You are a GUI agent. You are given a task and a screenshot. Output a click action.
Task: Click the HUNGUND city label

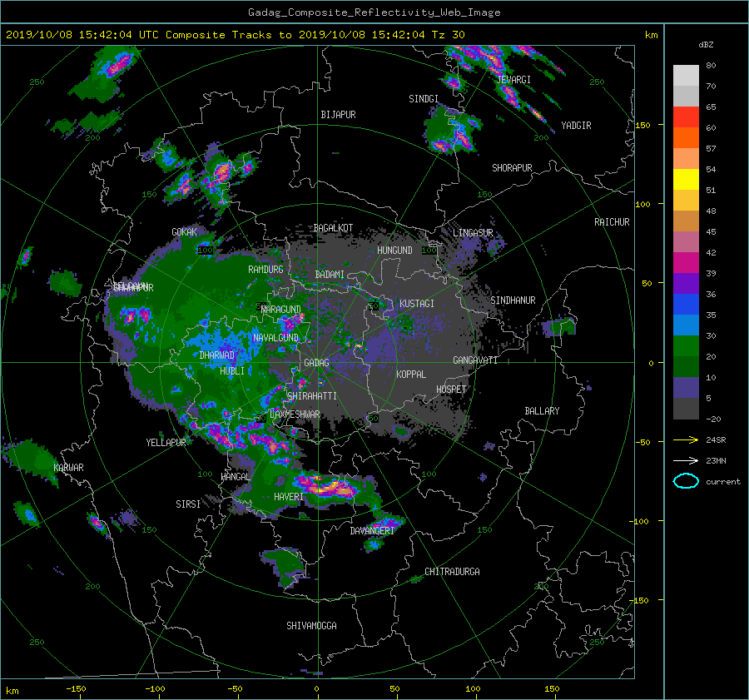pyautogui.click(x=394, y=251)
